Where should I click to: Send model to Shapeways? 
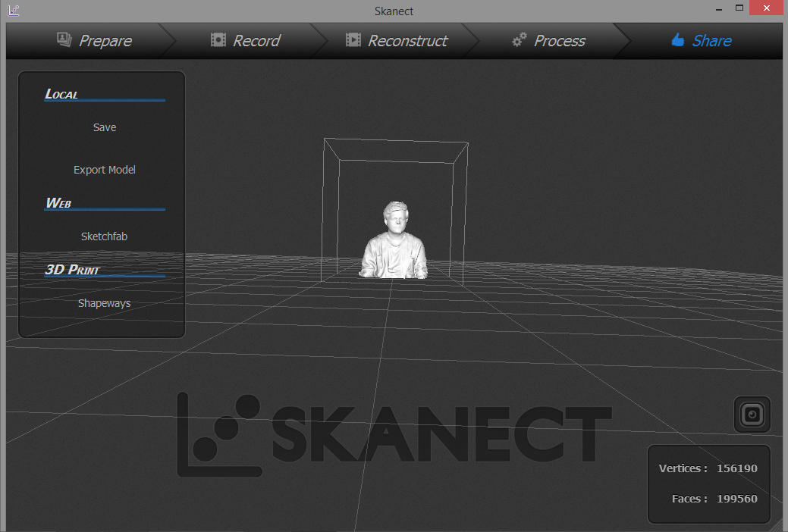104,303
